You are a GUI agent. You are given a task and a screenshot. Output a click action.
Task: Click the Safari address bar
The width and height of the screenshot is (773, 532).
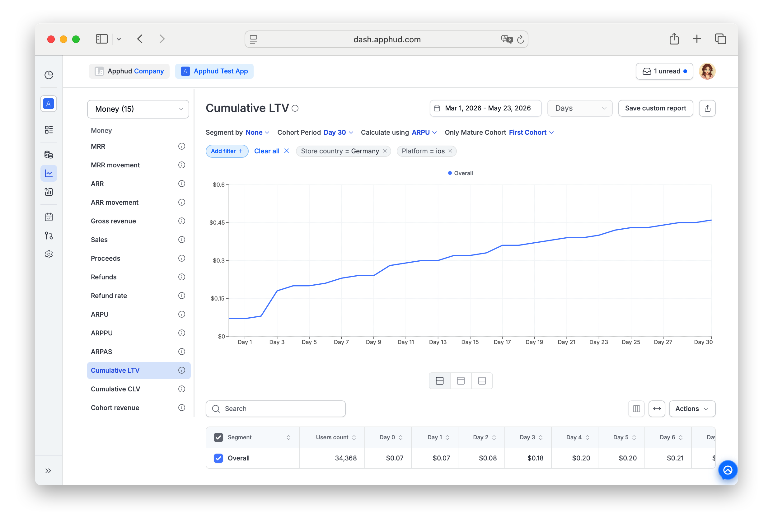click(386, 39)
